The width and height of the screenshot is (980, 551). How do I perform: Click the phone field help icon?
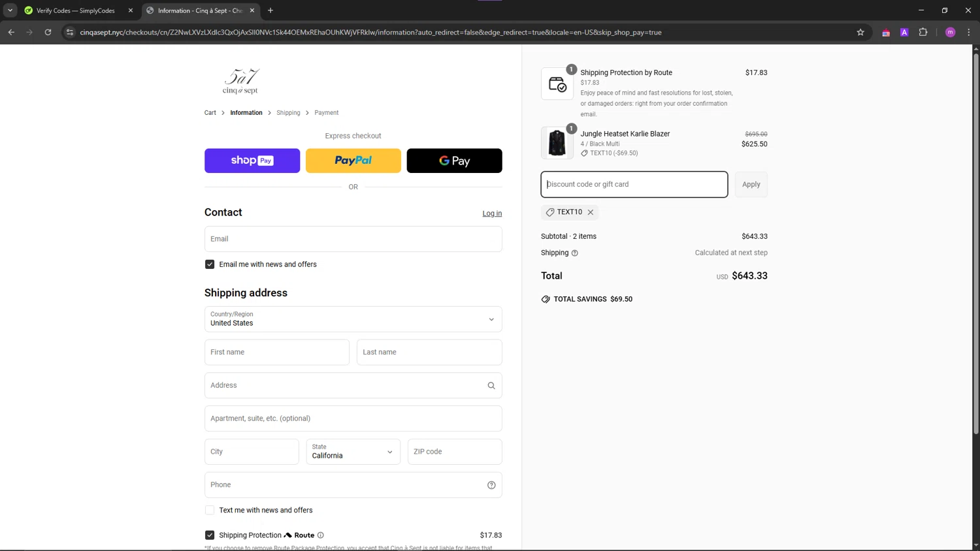[x=491, y=485]
